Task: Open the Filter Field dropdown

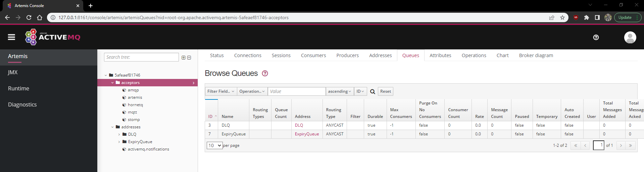Action: point(221,91)
